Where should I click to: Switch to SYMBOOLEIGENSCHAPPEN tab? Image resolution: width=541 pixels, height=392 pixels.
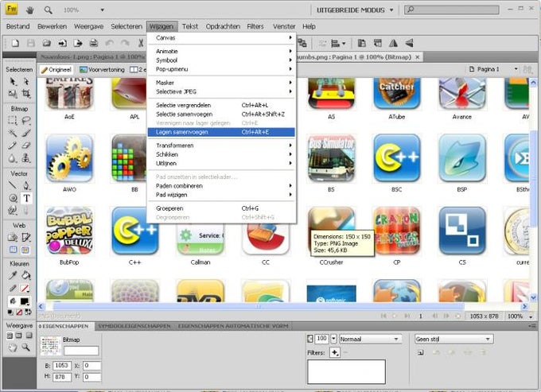click(x=134, y=326)
